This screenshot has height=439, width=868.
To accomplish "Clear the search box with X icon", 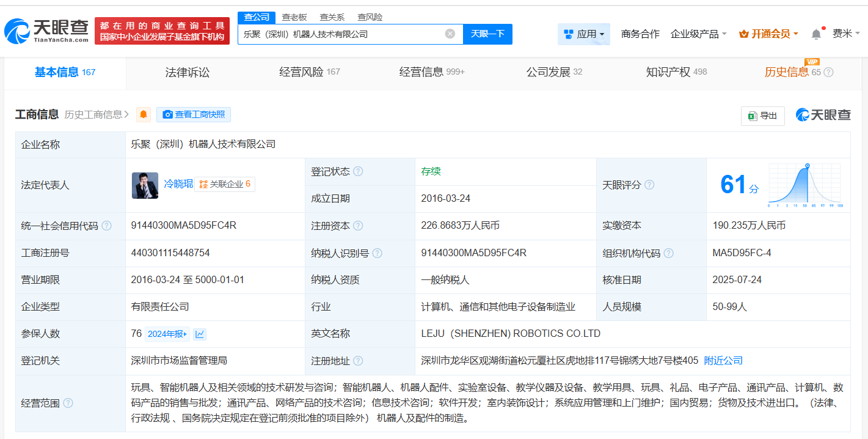I will tap(450, 34).
